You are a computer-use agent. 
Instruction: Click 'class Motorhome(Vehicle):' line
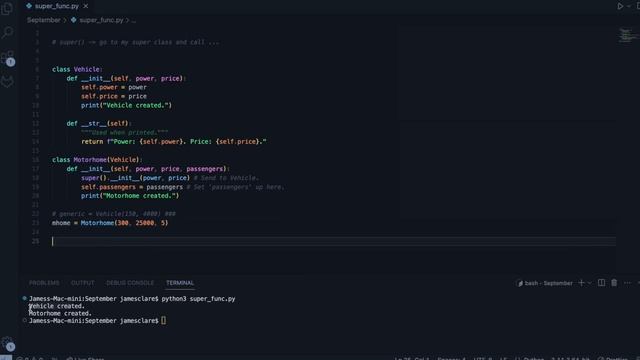pos(97,160)
